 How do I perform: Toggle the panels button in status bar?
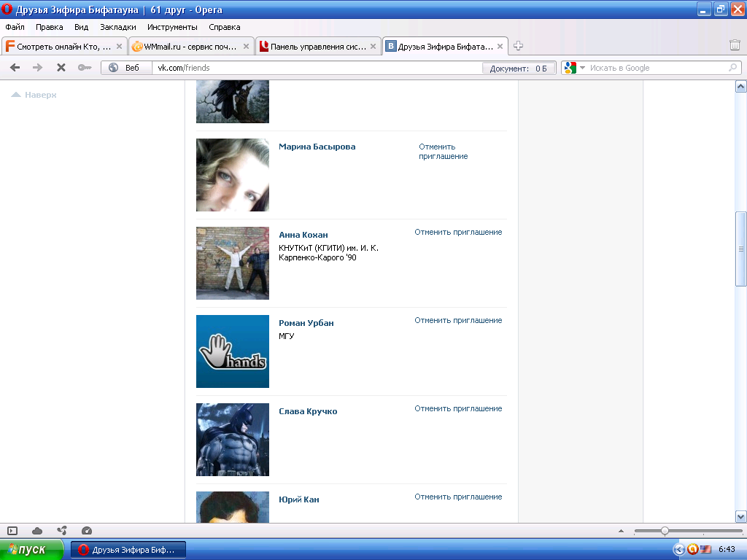pyautogui.click(x=12, y=531)
